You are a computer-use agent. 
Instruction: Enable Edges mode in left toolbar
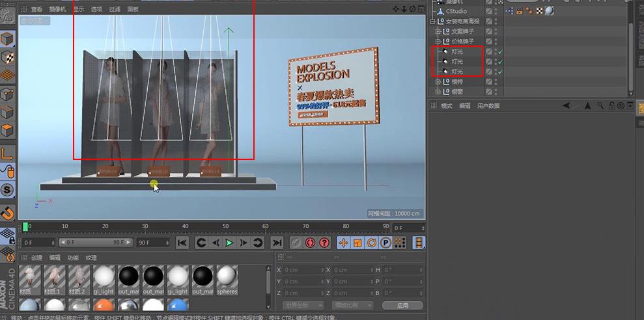7,113
